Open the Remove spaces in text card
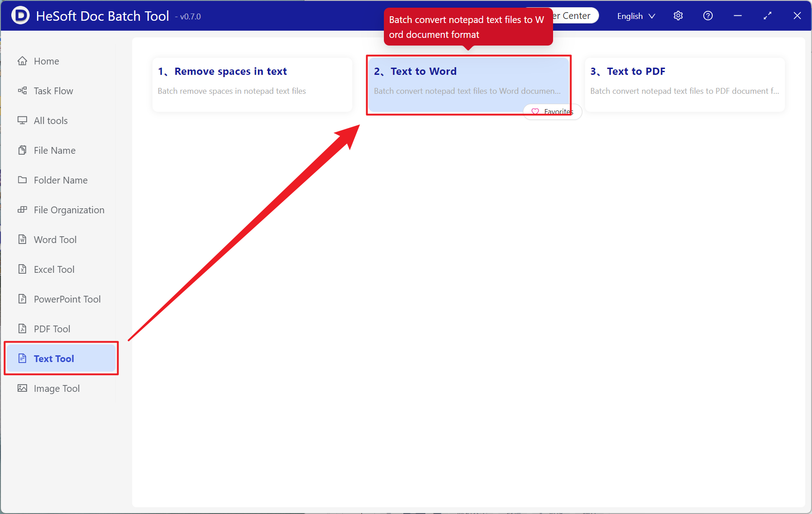 pyautogui.click(x=252, y=84)
